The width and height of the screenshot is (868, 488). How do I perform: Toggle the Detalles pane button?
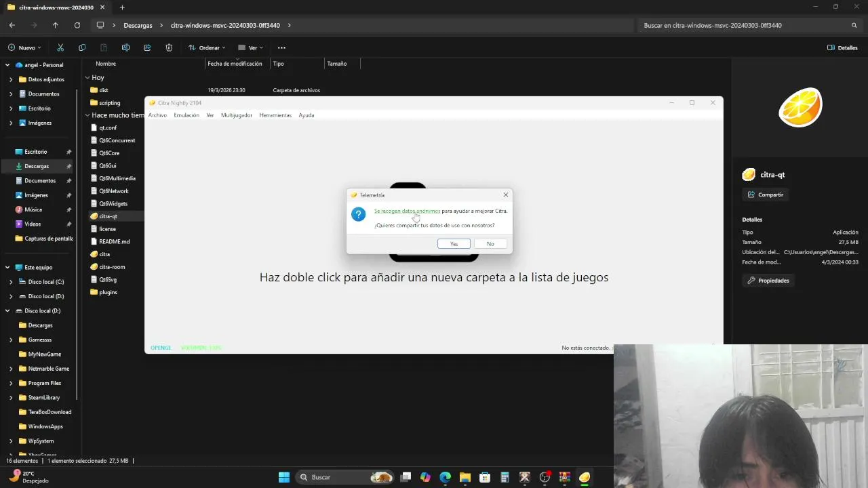(843, 47)
